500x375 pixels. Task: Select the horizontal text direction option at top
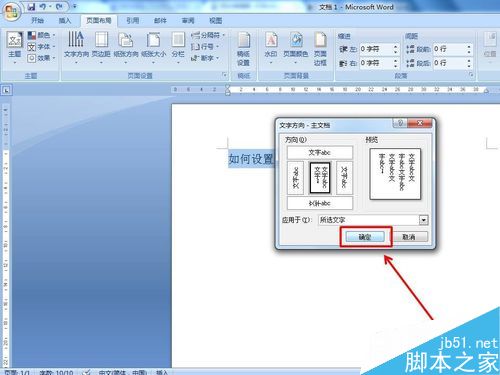coord(320,153)
